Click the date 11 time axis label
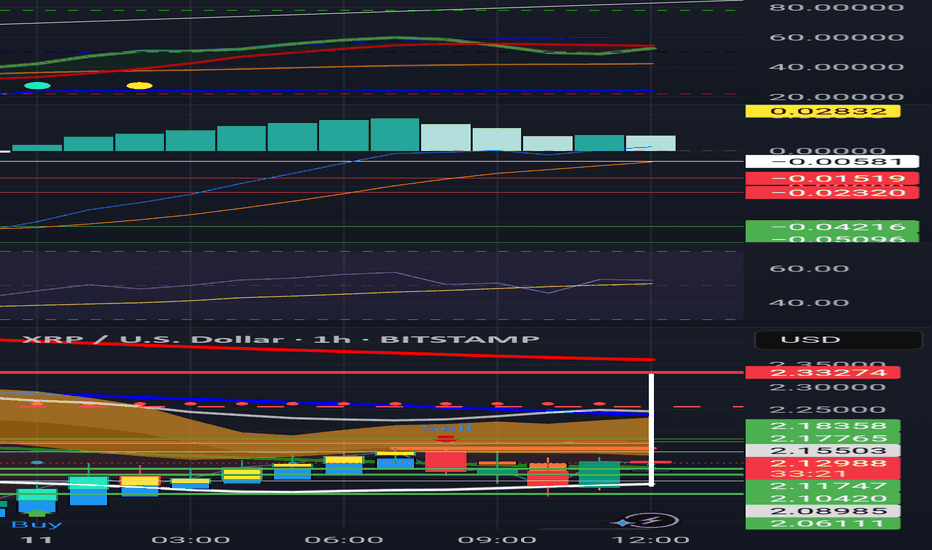Image resolution: width=932 pixels, height=550 pixels. pos(37,540)
